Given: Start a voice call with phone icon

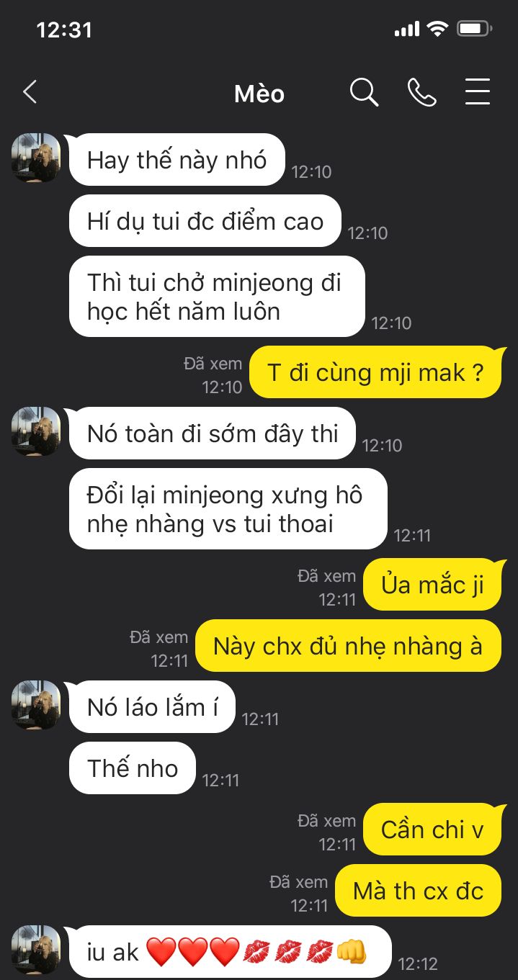Looking at the screenshot, I should click(421, 92).
